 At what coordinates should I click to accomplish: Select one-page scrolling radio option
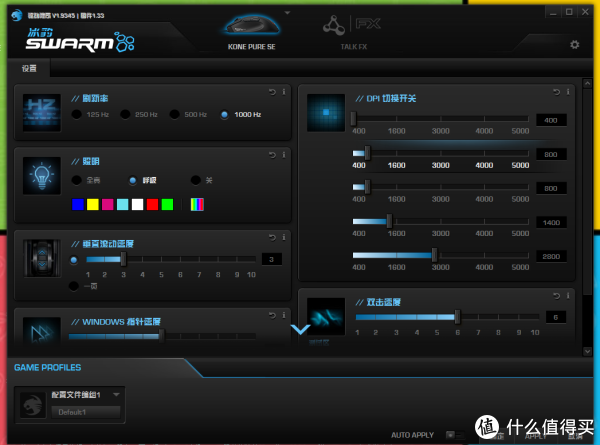coord(74,286)
